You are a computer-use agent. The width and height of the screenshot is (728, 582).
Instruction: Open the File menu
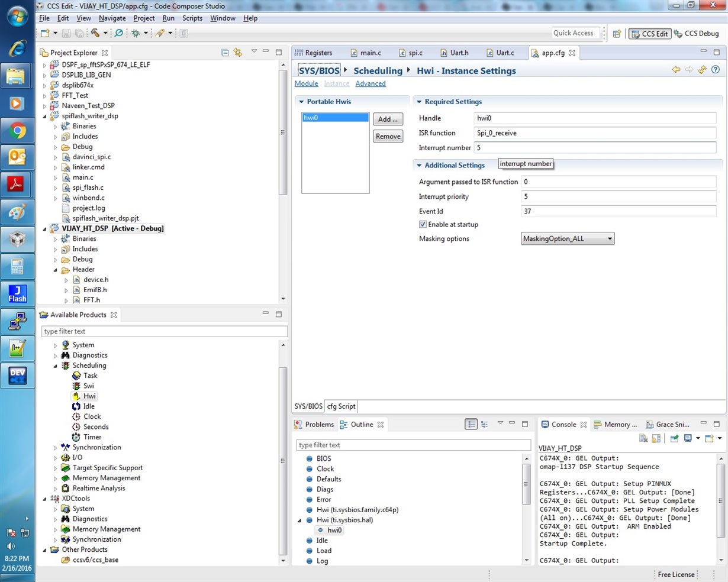coord(44,18)
